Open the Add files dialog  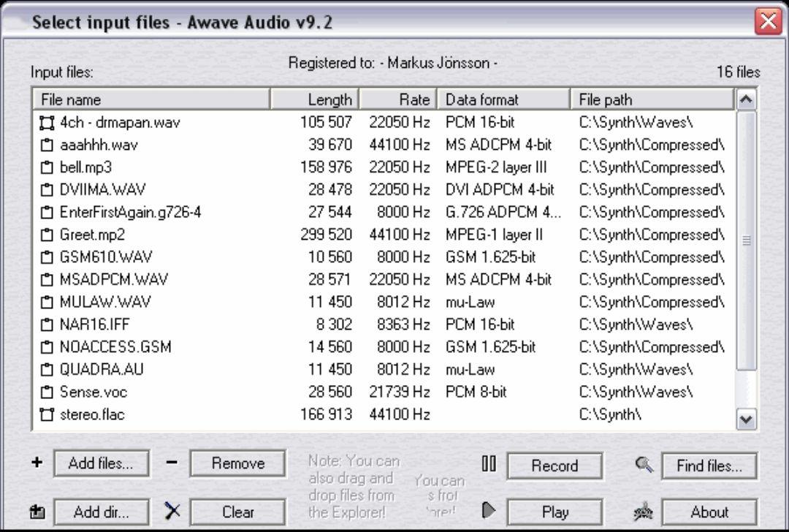point(101,463)
